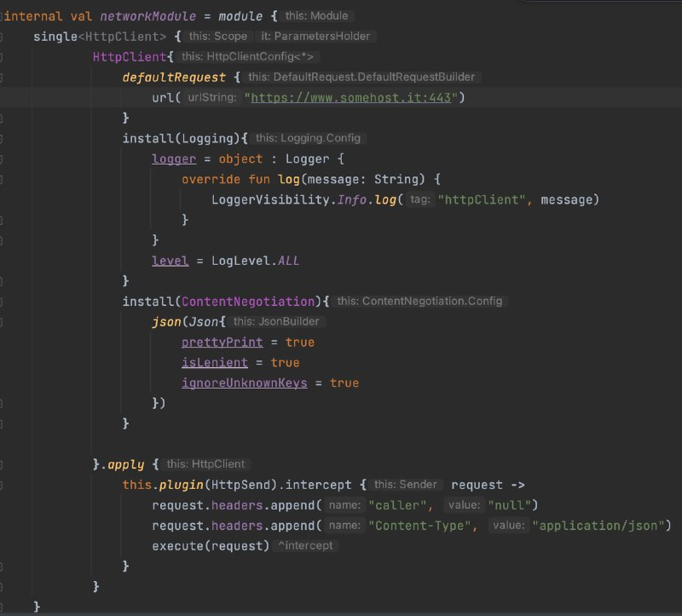Screen dimensions: 682x616
Task: Click the ignoreUnknownKeys property name
Action: click(244, 383)
